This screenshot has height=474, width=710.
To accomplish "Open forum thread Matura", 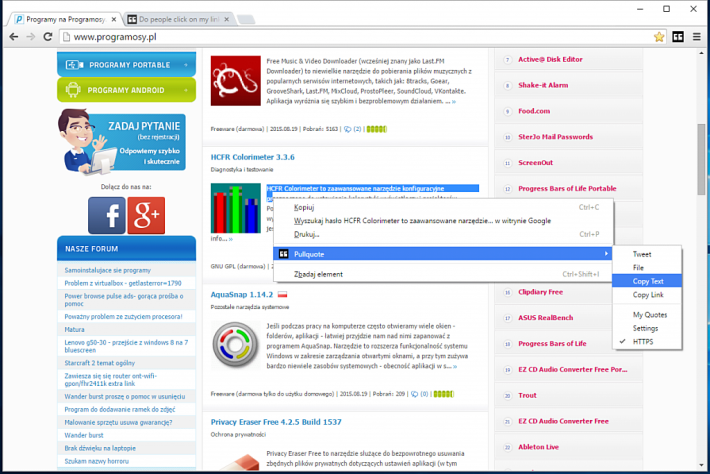I will pos(74,330).
